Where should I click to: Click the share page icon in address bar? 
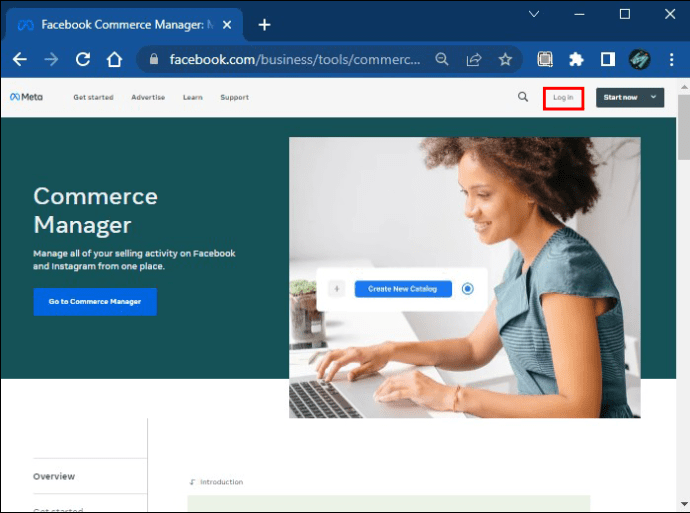click(x=473, y=59)
